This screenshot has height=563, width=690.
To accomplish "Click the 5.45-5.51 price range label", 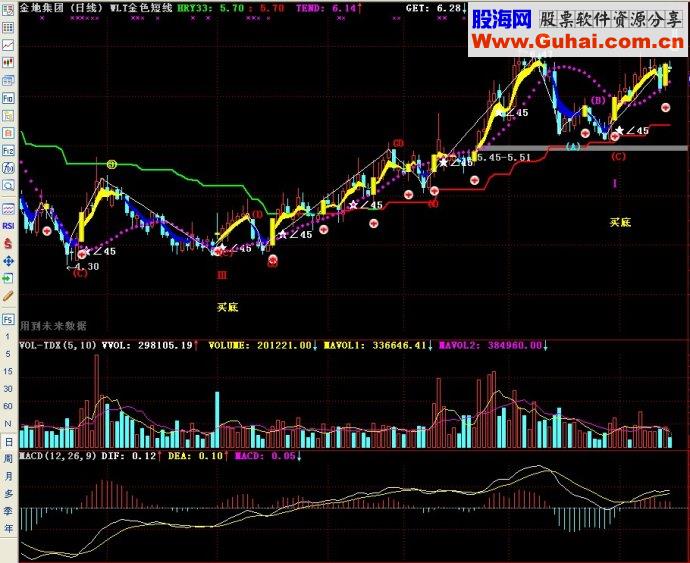I will (x=504, y=157).
